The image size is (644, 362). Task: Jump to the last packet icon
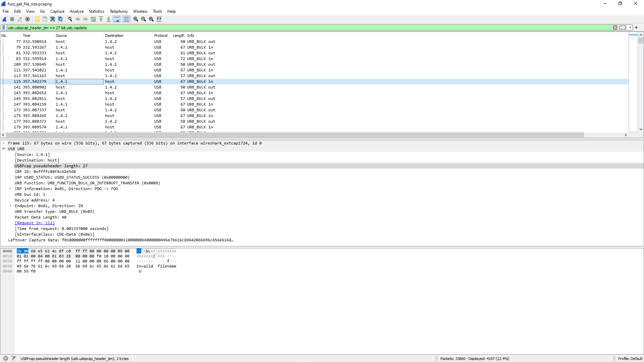point(109,19)
